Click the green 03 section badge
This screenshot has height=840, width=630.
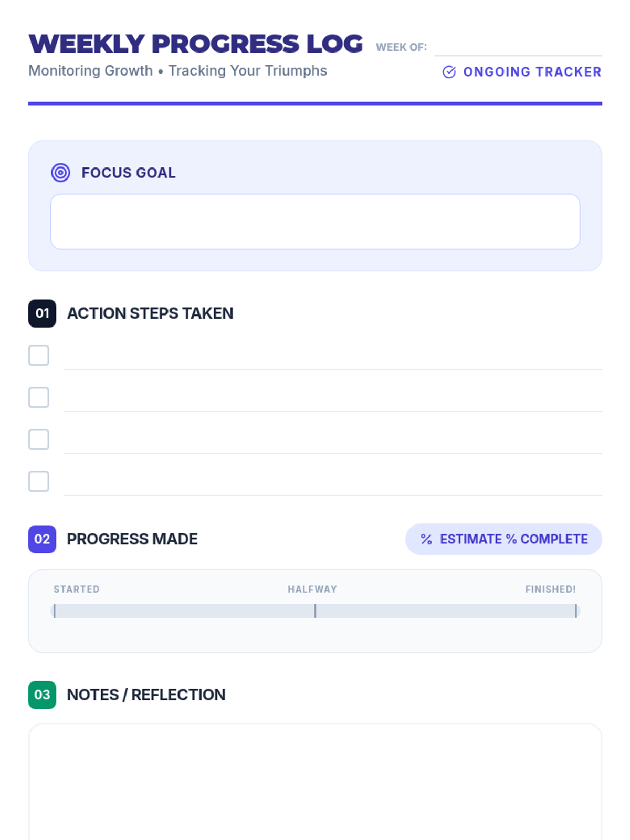pos(42,695)
